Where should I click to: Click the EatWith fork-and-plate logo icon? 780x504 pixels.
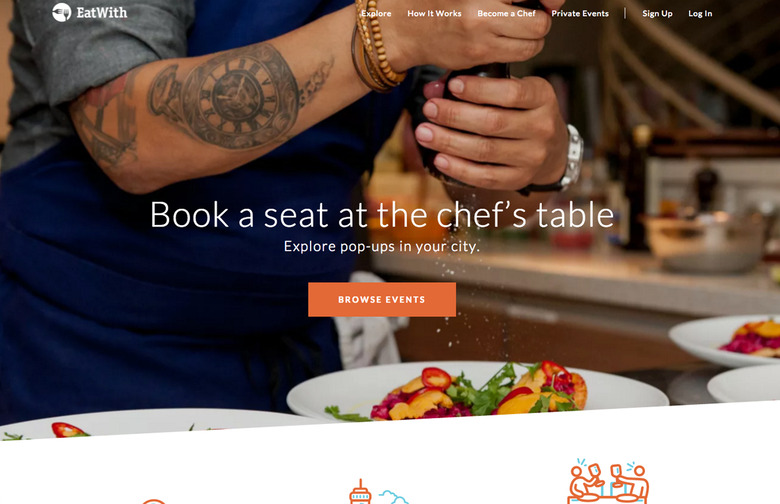coord(62,12)
